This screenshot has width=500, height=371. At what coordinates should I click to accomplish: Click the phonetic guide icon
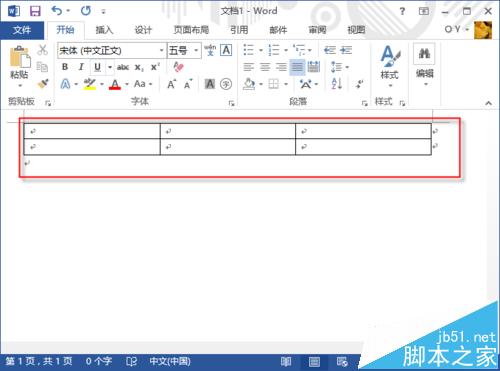[x=210, y=50]
